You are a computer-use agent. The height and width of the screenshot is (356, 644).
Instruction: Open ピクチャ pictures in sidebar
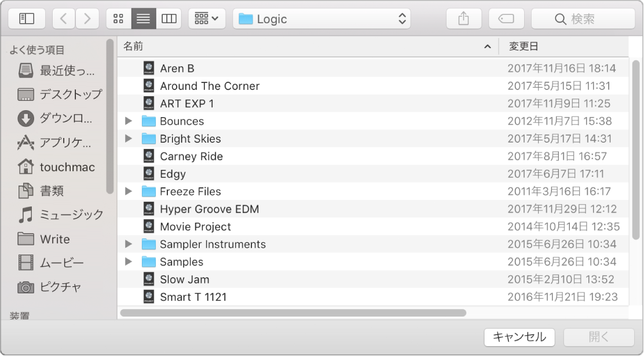tap(49, 287)
